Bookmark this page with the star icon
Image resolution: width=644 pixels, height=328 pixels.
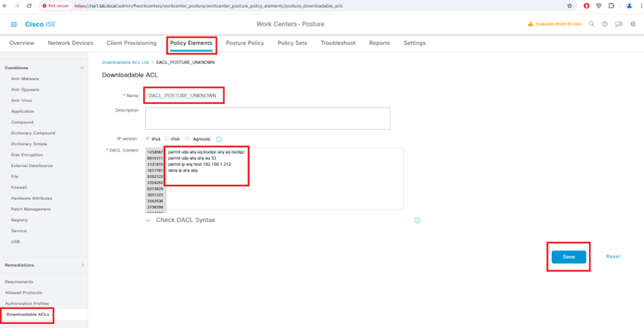coord(569,5)
